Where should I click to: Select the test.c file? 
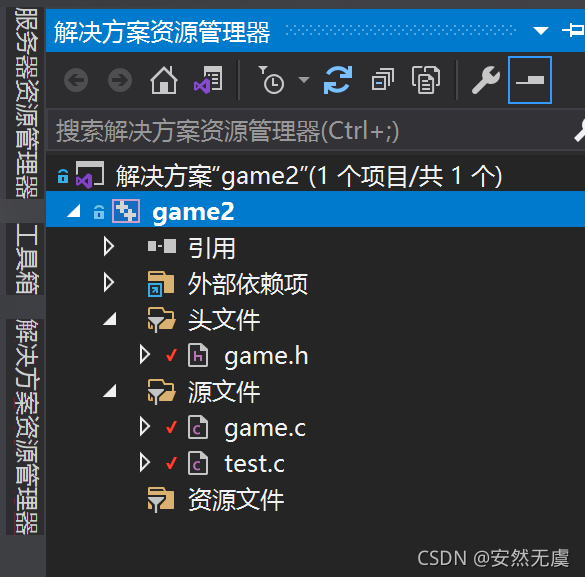254,464
